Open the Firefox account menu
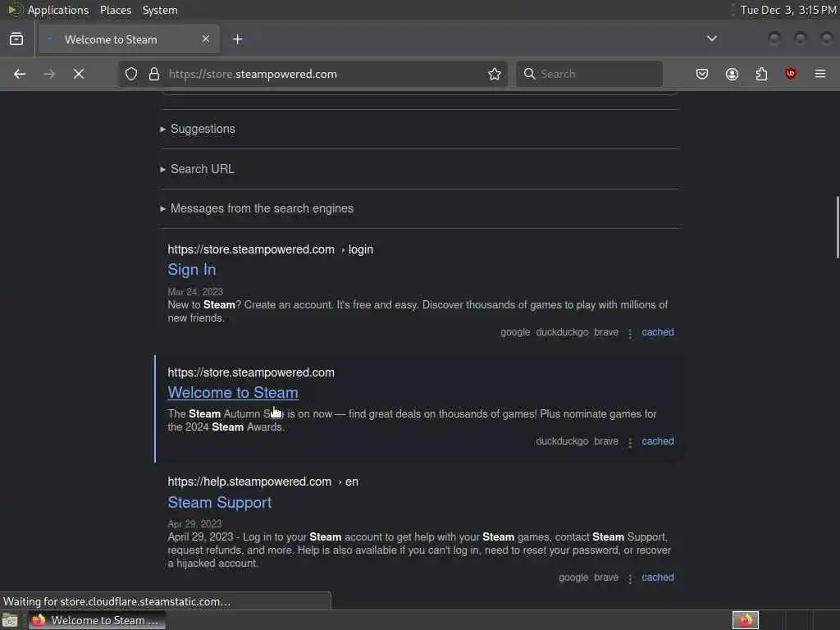 tap(732, 74)
